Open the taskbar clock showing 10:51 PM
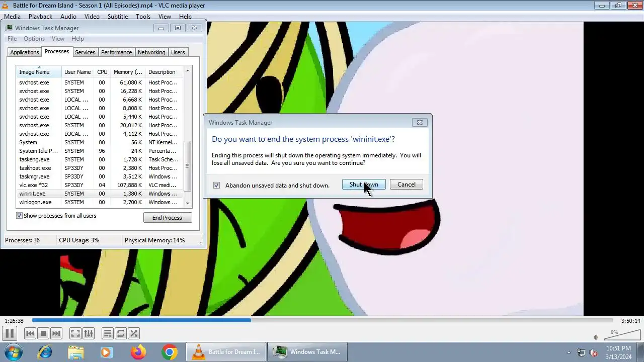Image resolution: width=644 pixels, height=362 pixels. click(618, 352)
